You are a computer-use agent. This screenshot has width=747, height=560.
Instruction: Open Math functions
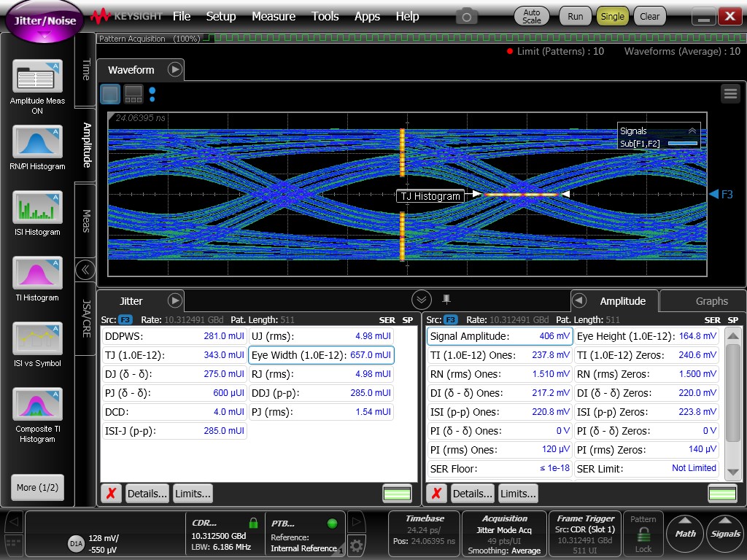coord(685,533)
